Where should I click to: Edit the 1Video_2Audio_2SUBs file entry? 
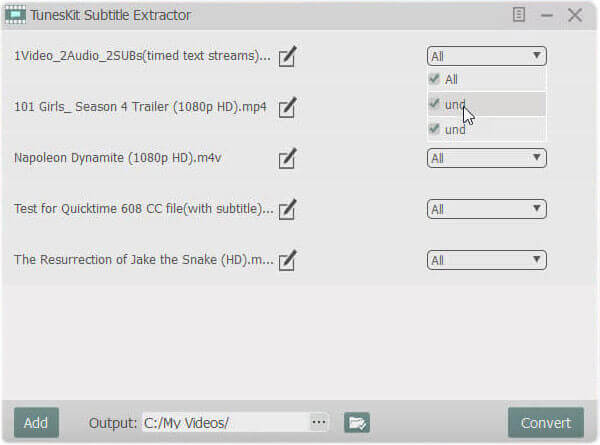[x=287, y=57]
